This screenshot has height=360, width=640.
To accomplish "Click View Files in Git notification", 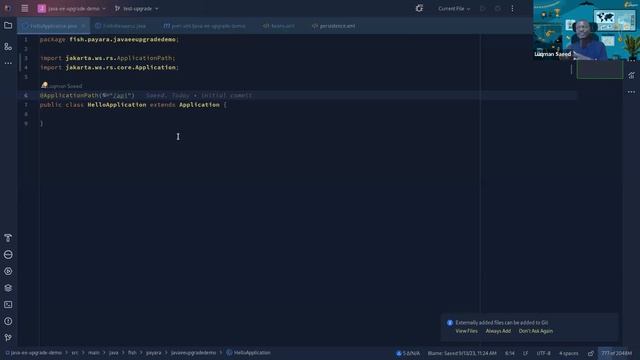I will click(x=467, y=331).
